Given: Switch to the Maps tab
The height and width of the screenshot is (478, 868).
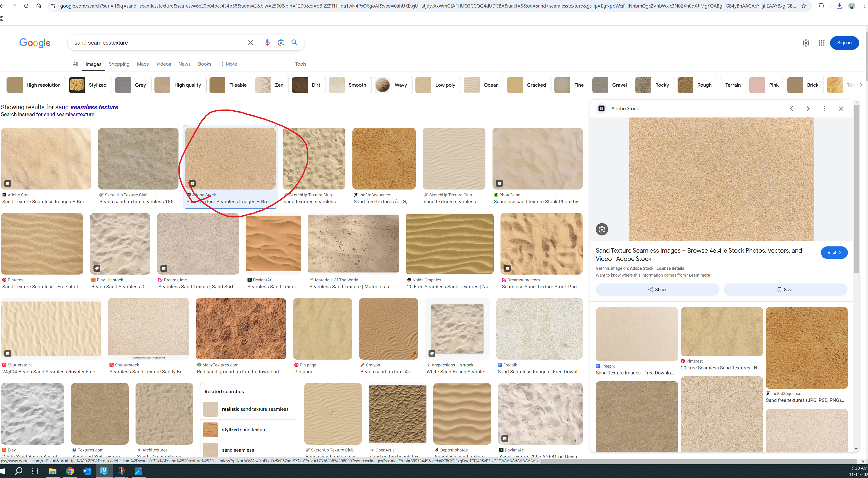Looking at the screenshot, I should tap(143, 64).
